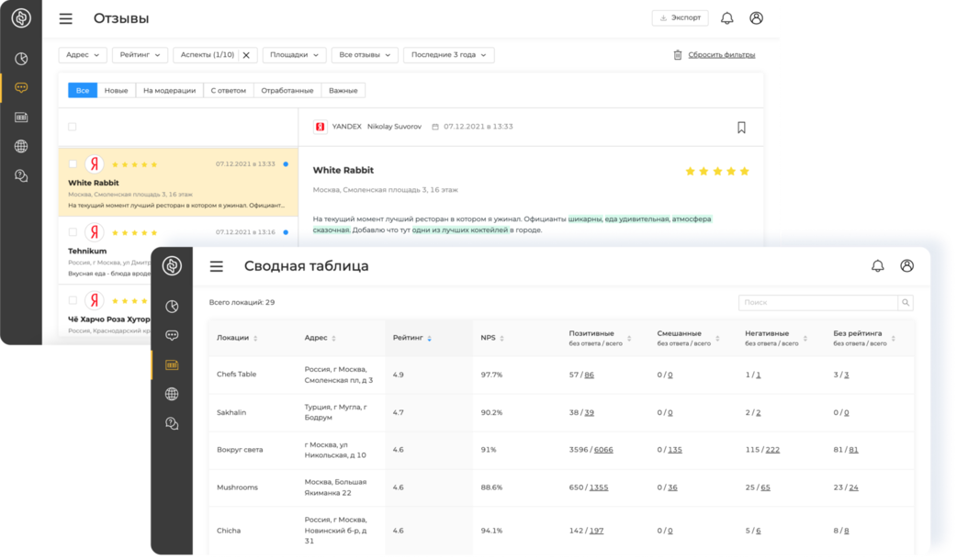Select the White Rabbit review in list
Viewport: 957px width, 560px height.
click(x=178, y=183)
